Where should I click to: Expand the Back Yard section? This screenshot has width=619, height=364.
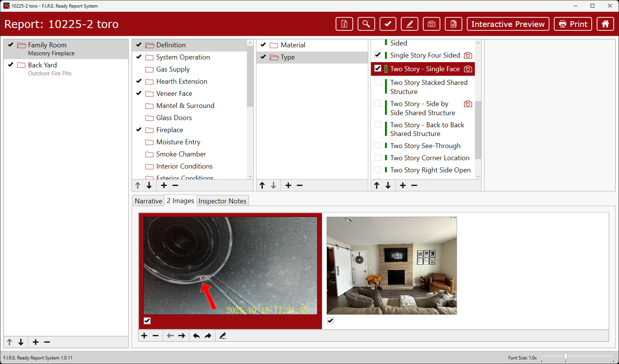point(42,65)
